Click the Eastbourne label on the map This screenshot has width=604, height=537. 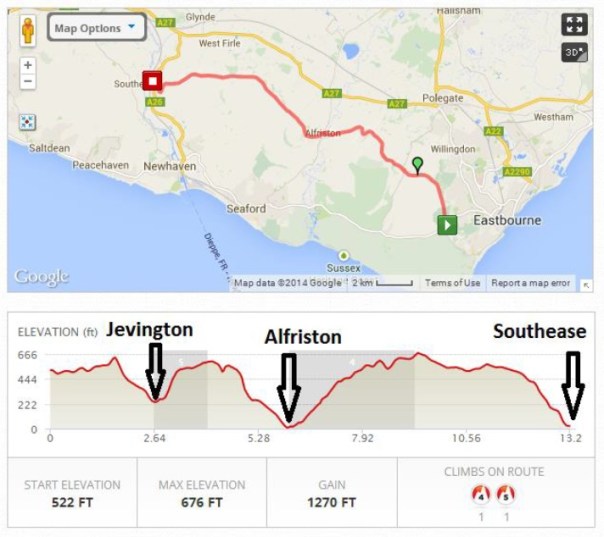[506, 220]
